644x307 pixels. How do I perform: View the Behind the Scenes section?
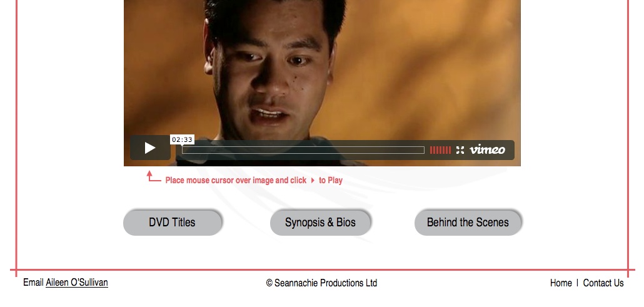[468, 223]
